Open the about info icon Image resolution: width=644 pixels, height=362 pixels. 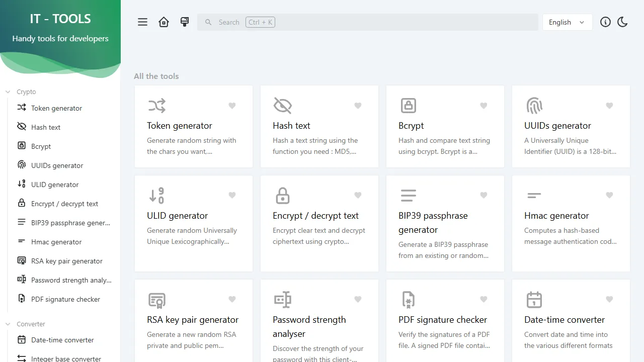click(605, 22)
